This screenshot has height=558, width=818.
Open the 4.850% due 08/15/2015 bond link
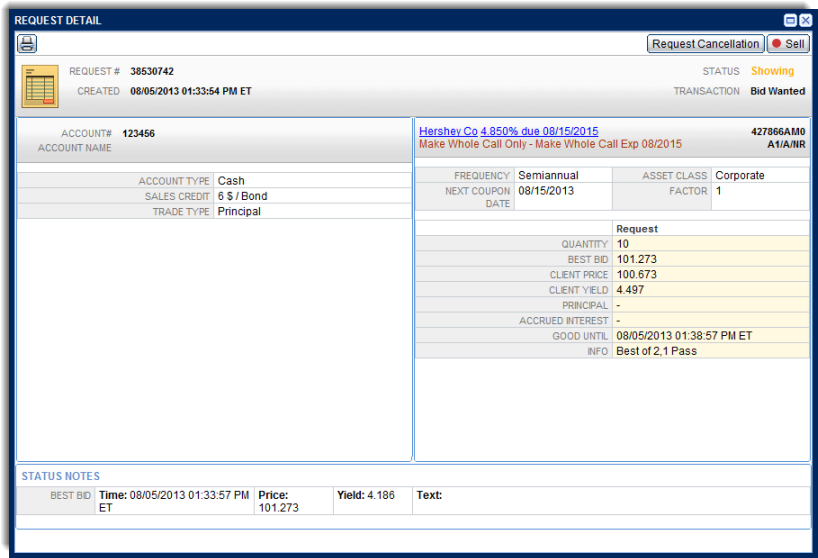[539, 131]
